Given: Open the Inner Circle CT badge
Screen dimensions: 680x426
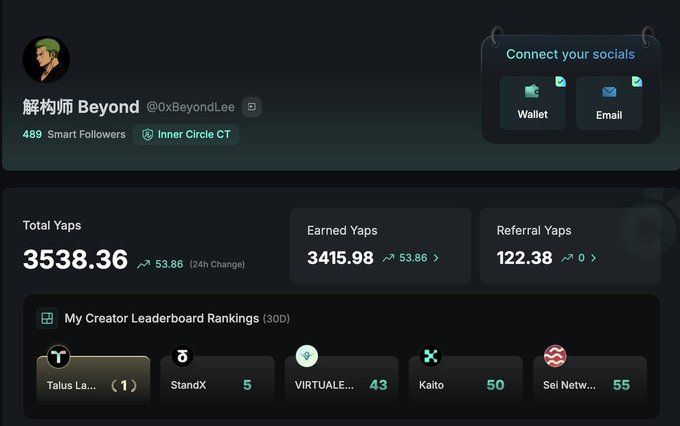Looking at the screenshot, I should pyautogui.click(x=186, y=134).
